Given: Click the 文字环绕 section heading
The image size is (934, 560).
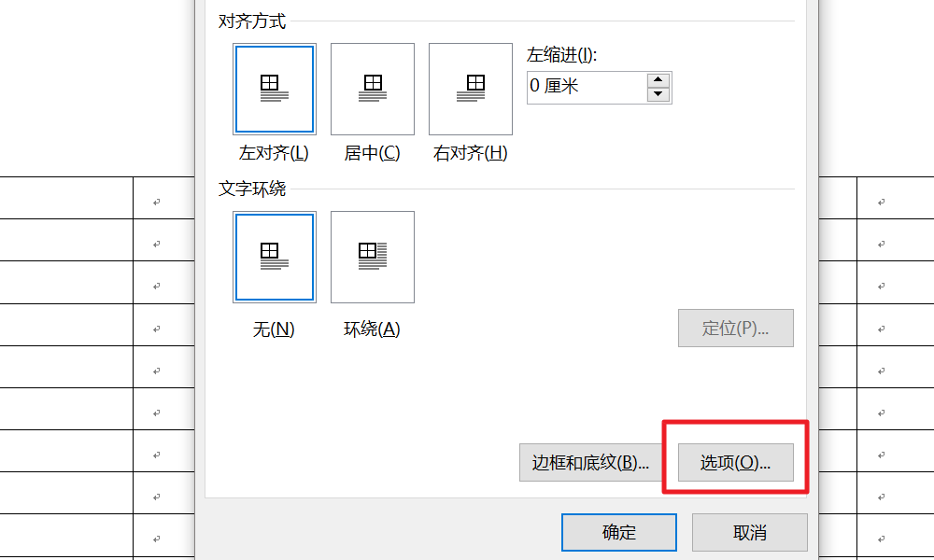Looking at the screenshot, I should tap(252, 189).
